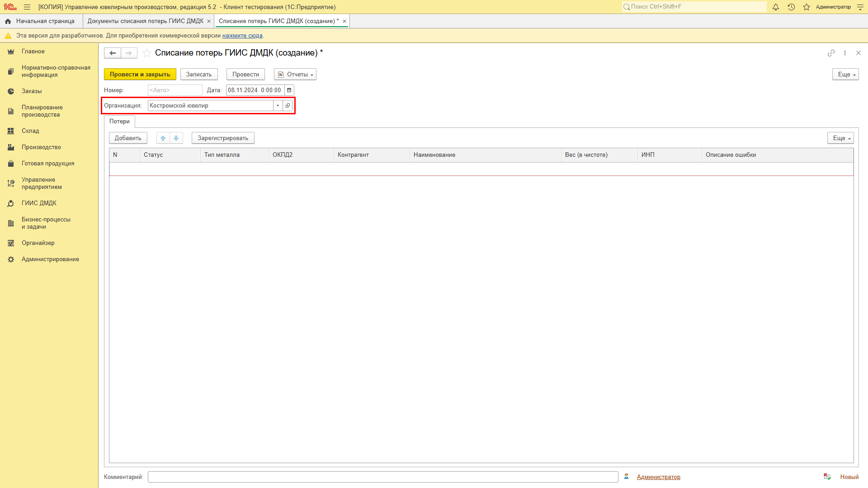The height and width of the screenshot is (488, 868).
Task: Get link to the document icon
Action: pos(831,53)
